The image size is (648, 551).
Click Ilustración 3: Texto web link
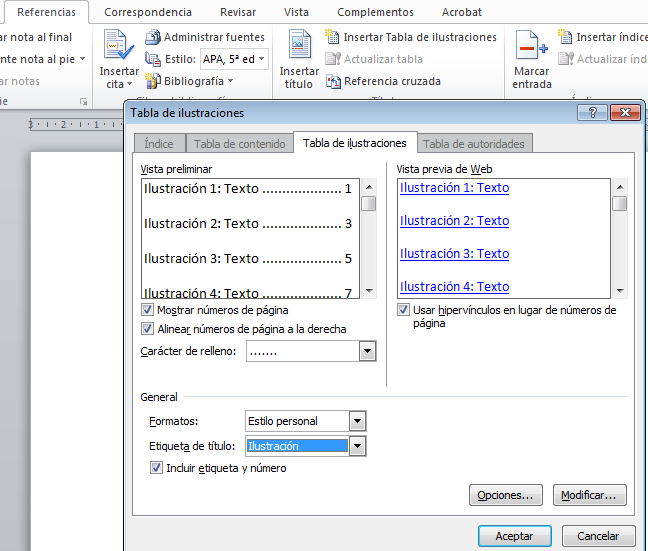pyautogui.click(x=454, y=253)
